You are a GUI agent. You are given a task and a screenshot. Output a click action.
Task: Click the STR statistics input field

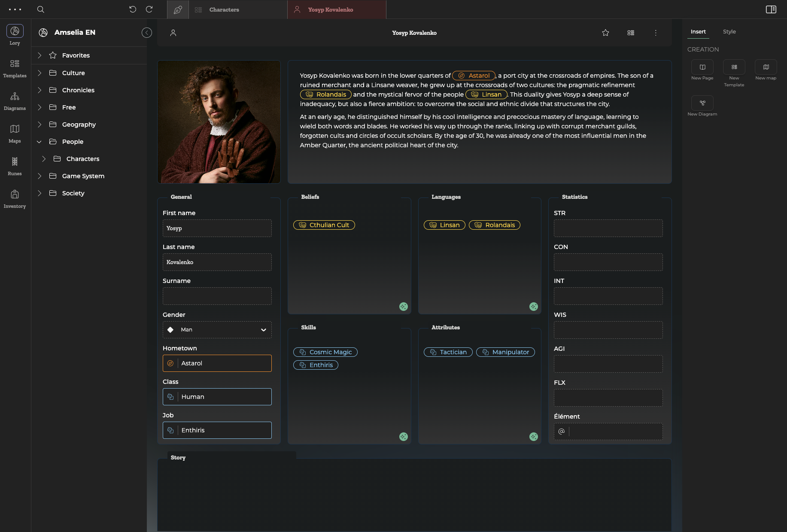pyautogui.click(x=608, y=228)
